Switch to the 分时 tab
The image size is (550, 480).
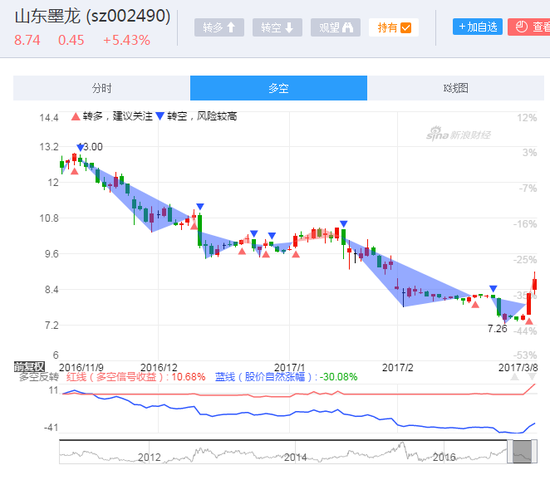(x=102, y=88)
